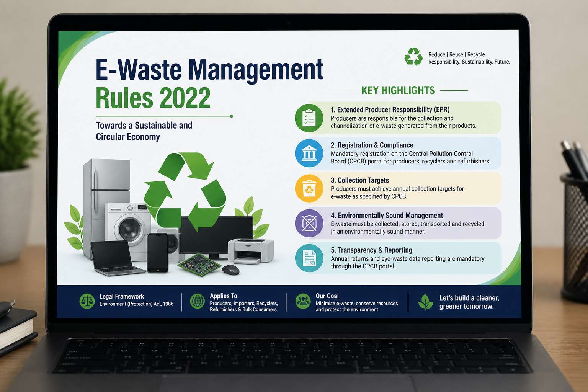Image resolution: width=588 pixels, height=392 pixels.
Task: Click the 'Applies To' footer label
Action: 224,296
